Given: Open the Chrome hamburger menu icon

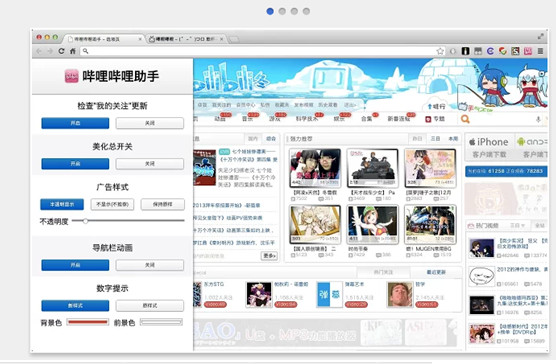Looking at the screenshot, I should point(540,51).
